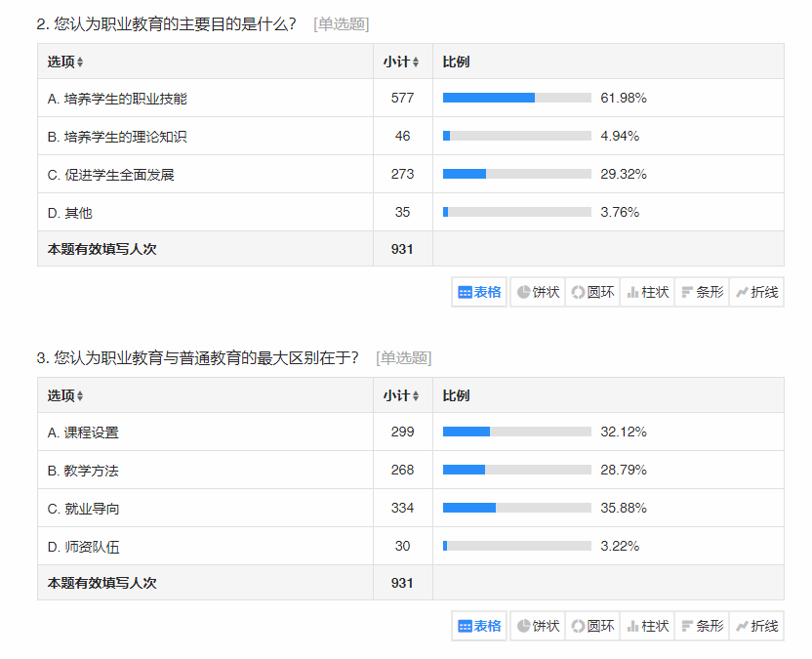Switch question 2 to pie chart view
812x659 pixels.
(x=538, y=292)
